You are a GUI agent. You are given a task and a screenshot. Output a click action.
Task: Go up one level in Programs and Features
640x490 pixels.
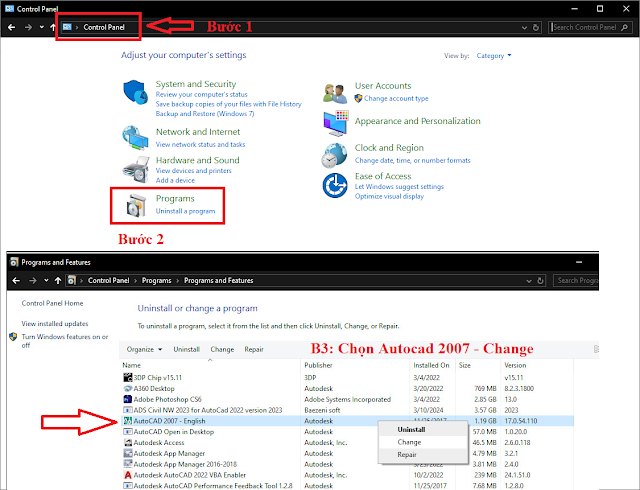click(x=58, y=281)
